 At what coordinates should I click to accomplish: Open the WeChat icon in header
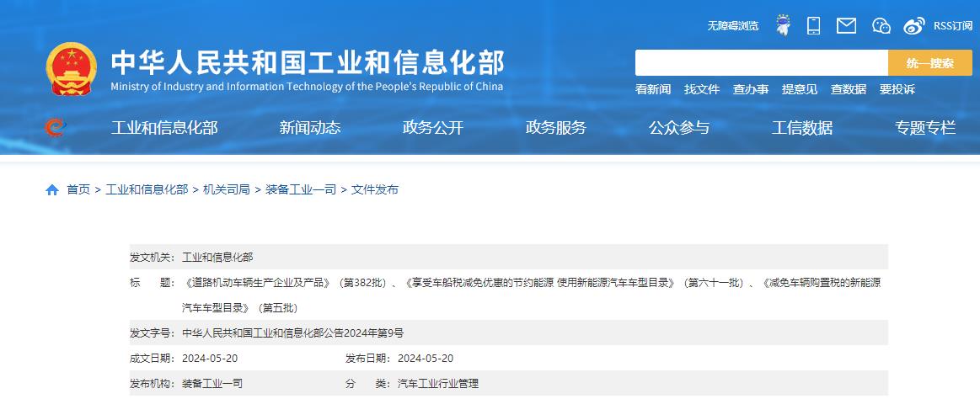pyautogui.click(x=881, y=25)
